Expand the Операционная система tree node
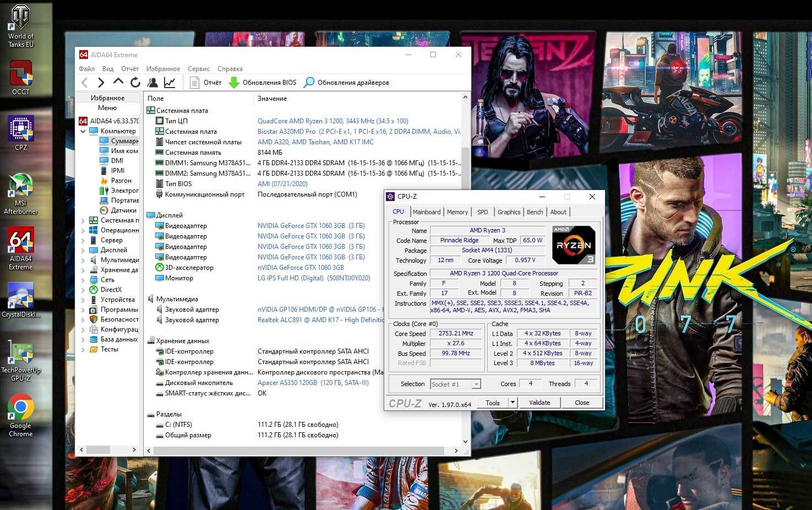 tap(83, 230)
